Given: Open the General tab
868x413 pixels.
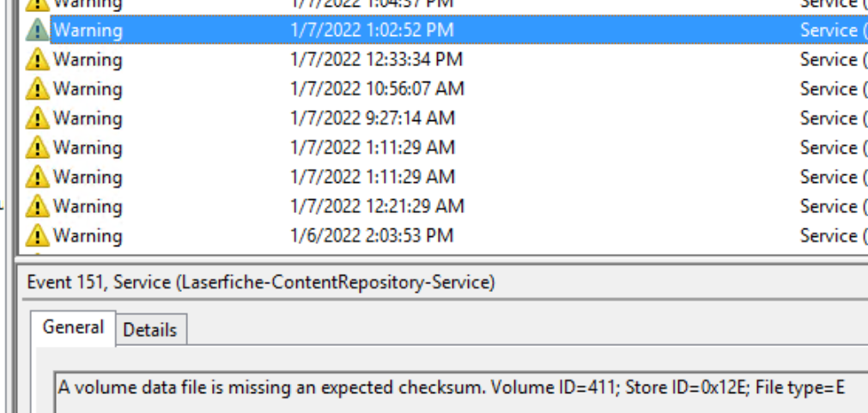Looking at the screenshot, I should (73, 327).
